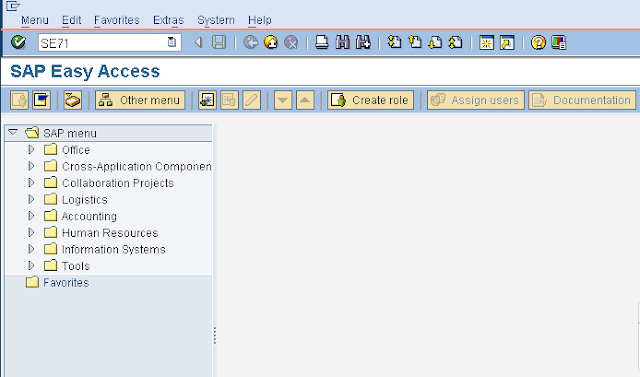Select the Office tree item
This screenshot has height=377, width=640.
pyautogui.click(x=76, y=150)
